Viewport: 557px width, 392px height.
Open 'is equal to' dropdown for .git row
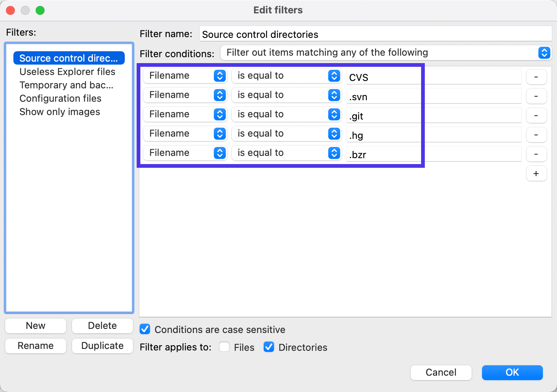point(286,114)
